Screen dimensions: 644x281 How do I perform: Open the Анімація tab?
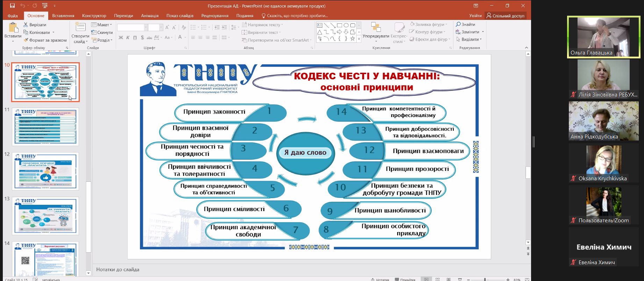coord(150,16)
